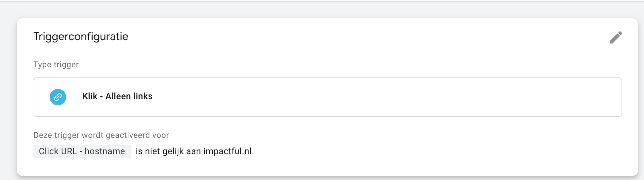
Task: Click the word "hostname" in the chip
Action: coord(104,151)
